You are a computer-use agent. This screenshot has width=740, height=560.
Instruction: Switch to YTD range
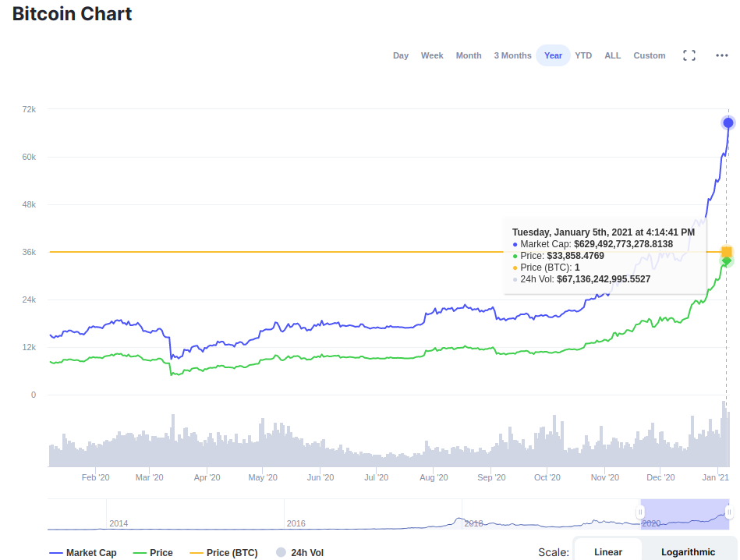click(x=583, y=55)
